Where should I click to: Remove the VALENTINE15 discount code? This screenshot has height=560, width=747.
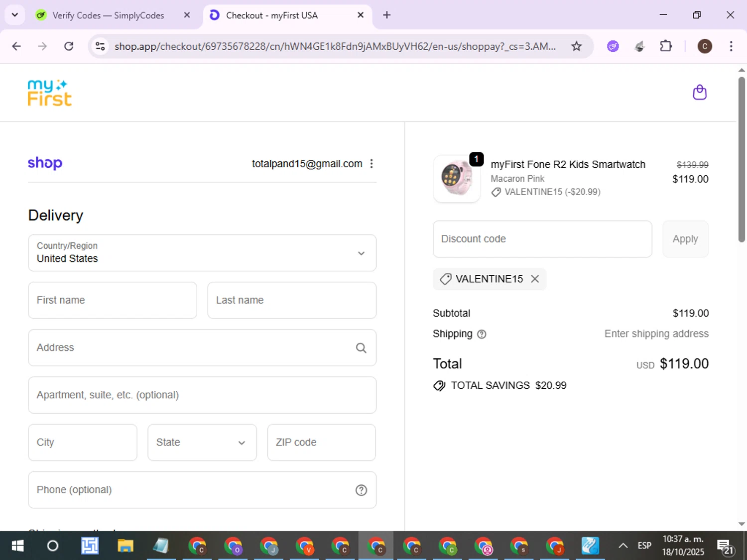click(535, 279)
